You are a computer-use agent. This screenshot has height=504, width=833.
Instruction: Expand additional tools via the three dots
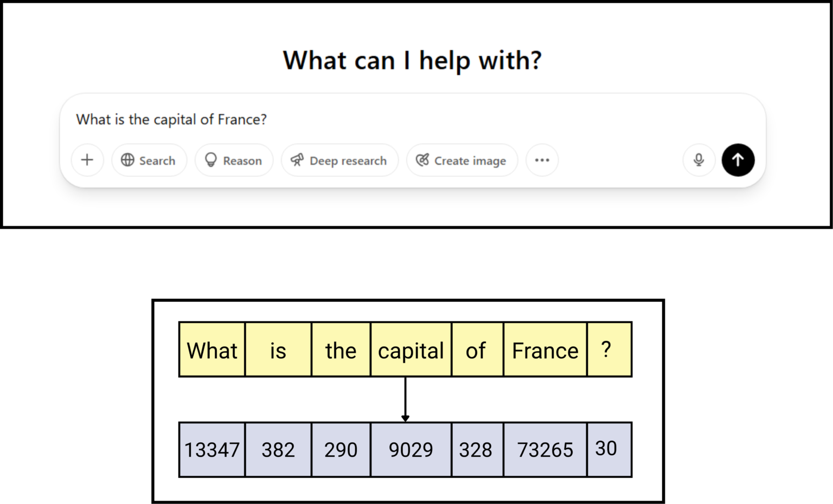pyautogui.click(x=542, y=160)
